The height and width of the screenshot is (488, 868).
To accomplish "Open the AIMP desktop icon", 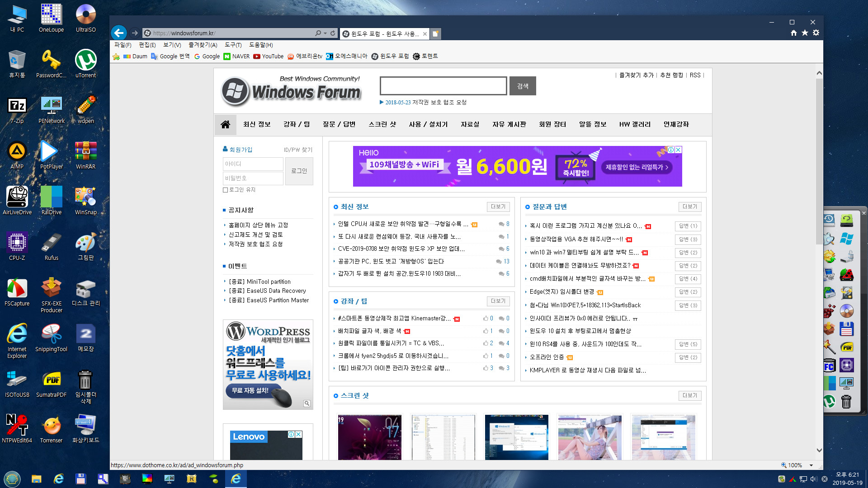I will [17, 155].
